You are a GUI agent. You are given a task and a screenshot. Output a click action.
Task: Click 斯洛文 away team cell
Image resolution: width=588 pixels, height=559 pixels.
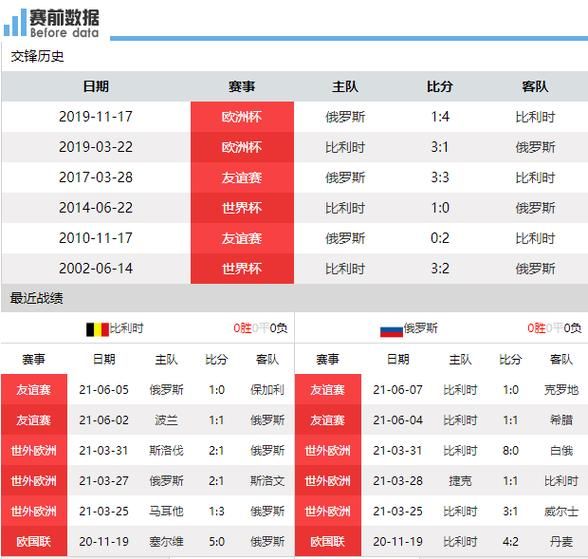point(267,481)
